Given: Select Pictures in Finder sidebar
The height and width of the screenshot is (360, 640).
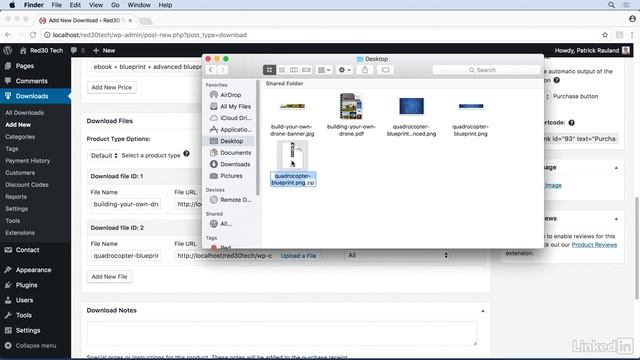Looking at the screenshot, I should (x=230, y=176).
